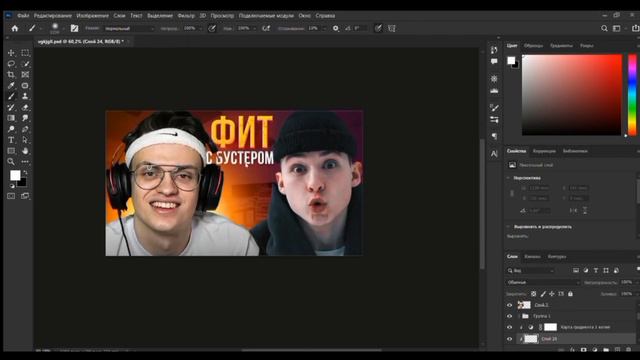Hide the Группа 1 layer group
Image resolution: width=640 pixels, height=360 pixels.
click(x=509, y=316)
